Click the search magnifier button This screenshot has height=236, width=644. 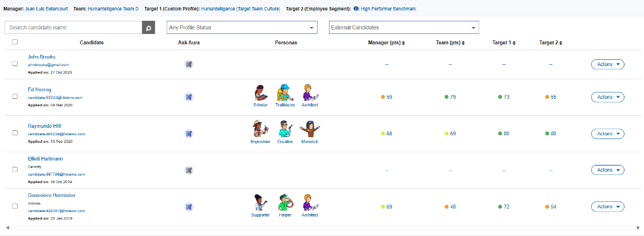click(x=148, y=28)
